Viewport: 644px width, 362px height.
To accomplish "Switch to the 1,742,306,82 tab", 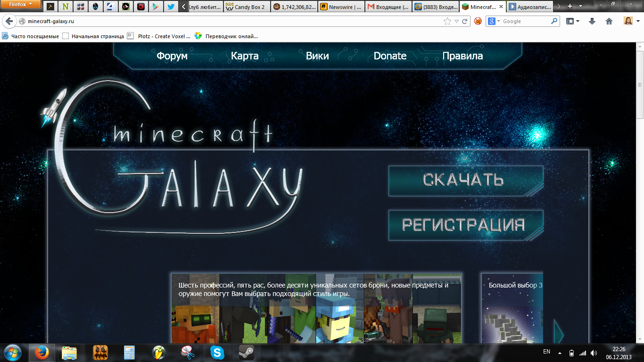I will click(x=294, y=7).
